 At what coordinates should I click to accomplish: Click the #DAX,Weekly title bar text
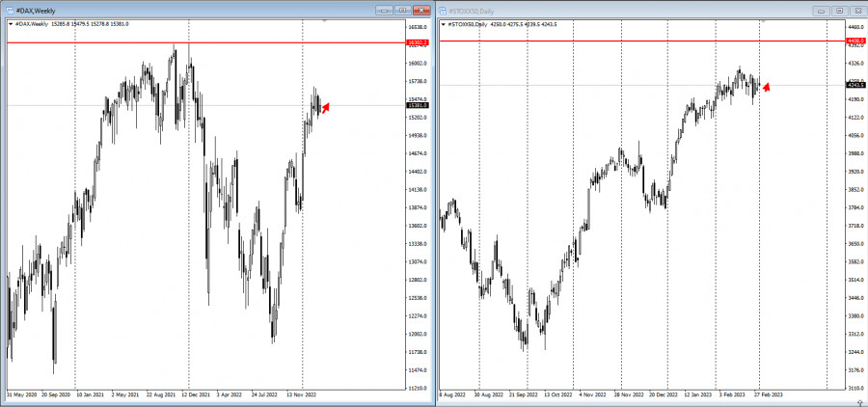(x=36, y=11)
